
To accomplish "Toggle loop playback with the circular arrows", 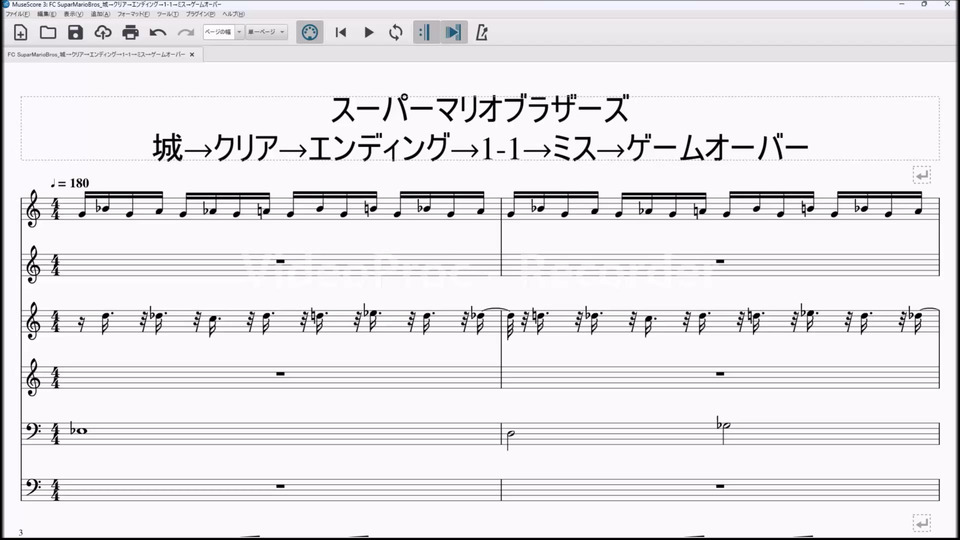I will pos(396,32).
